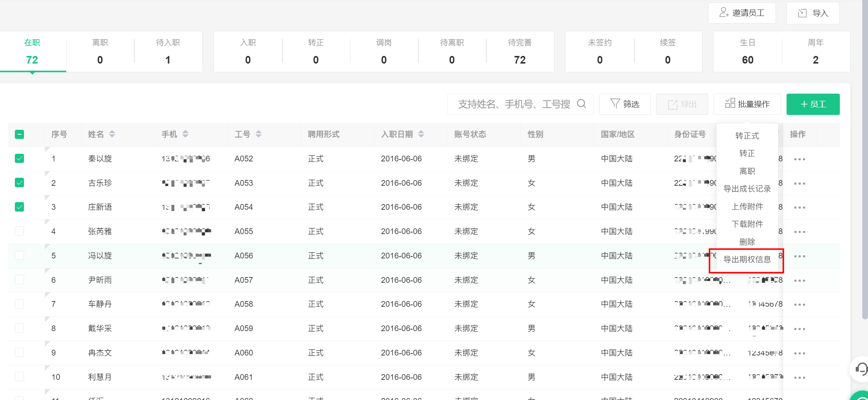Select 导出期权信息 from the menu
This screenshot has width=868, height=400.
point(747,260)
